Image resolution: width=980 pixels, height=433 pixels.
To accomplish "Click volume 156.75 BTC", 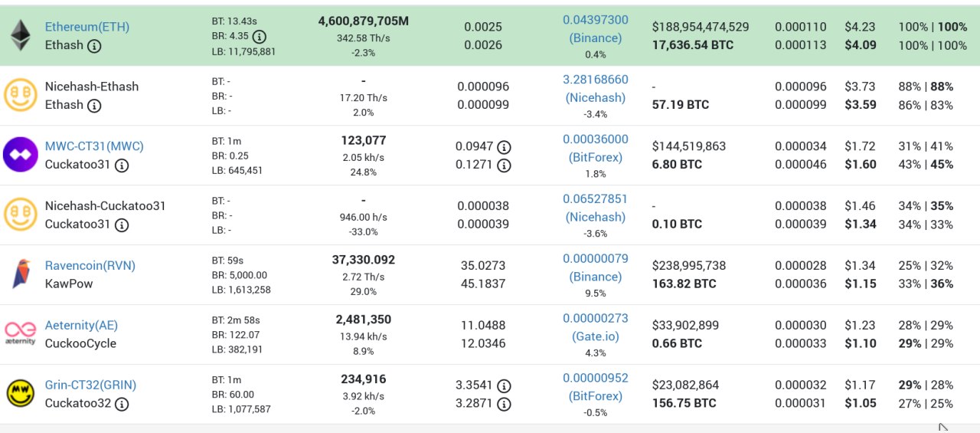I will 684,404.
